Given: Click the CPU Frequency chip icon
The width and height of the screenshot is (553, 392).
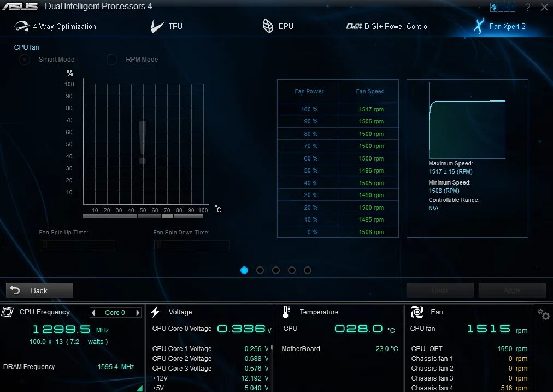Looking at the screenshot, I should (7, 312).
